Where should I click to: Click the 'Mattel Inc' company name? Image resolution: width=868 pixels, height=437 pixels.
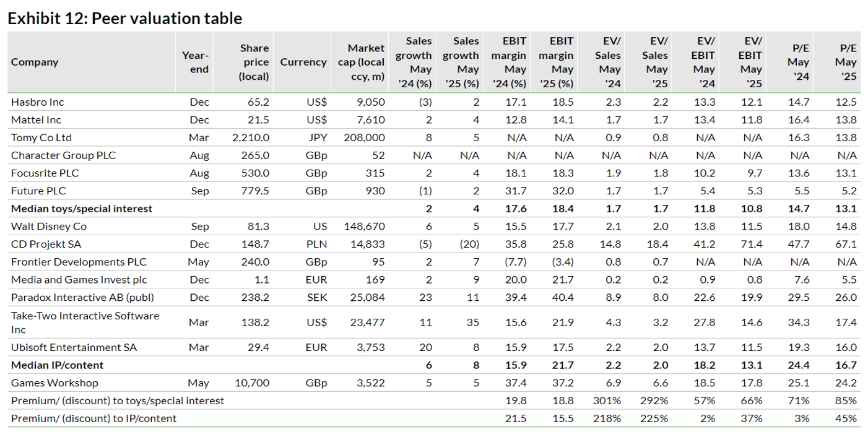(36, 119)
